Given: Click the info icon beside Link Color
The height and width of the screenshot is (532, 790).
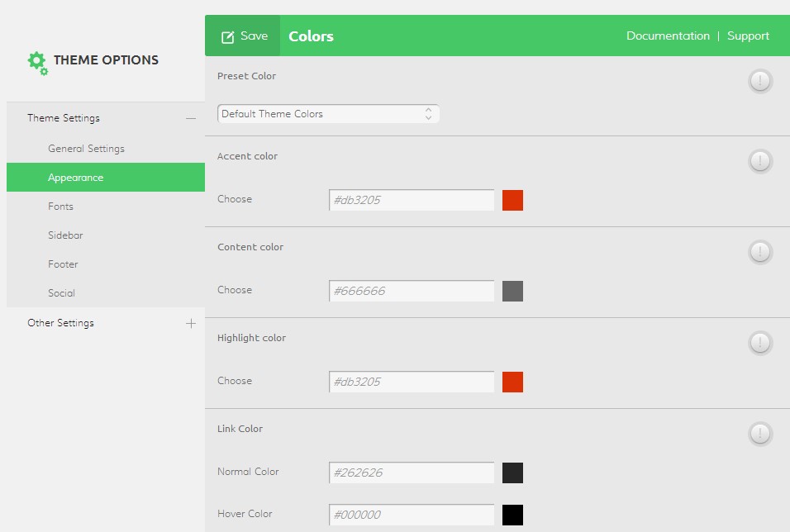Looking at the screenshot, I should 760,434.
